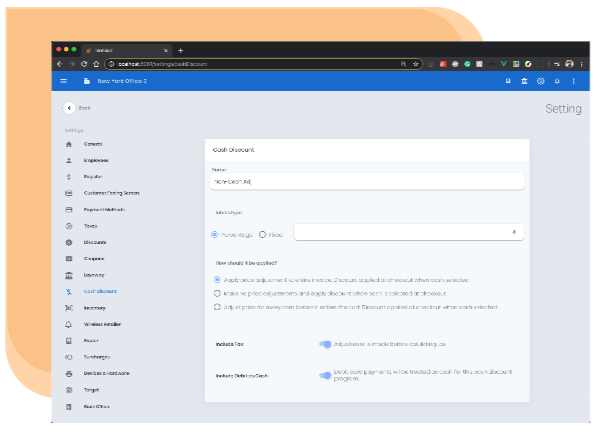The width and height of the screenshot is (600, 438).
Task: Select the Percentage radio button
Action: [215, 234]
